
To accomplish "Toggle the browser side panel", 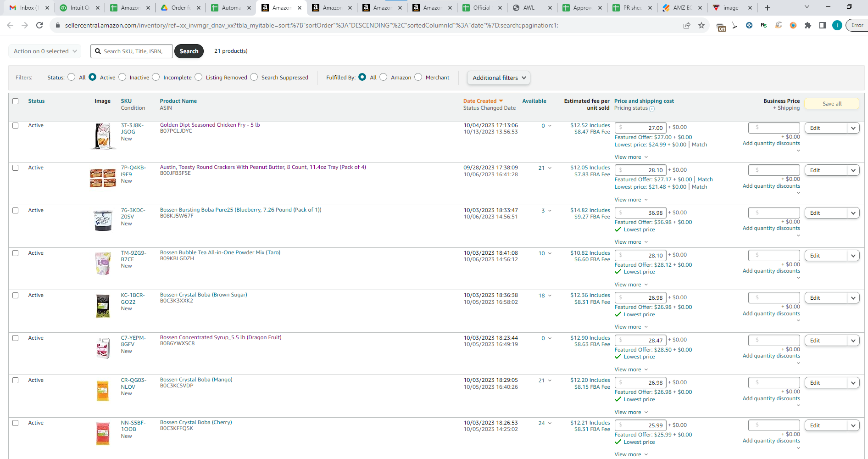I will [823, 25].
